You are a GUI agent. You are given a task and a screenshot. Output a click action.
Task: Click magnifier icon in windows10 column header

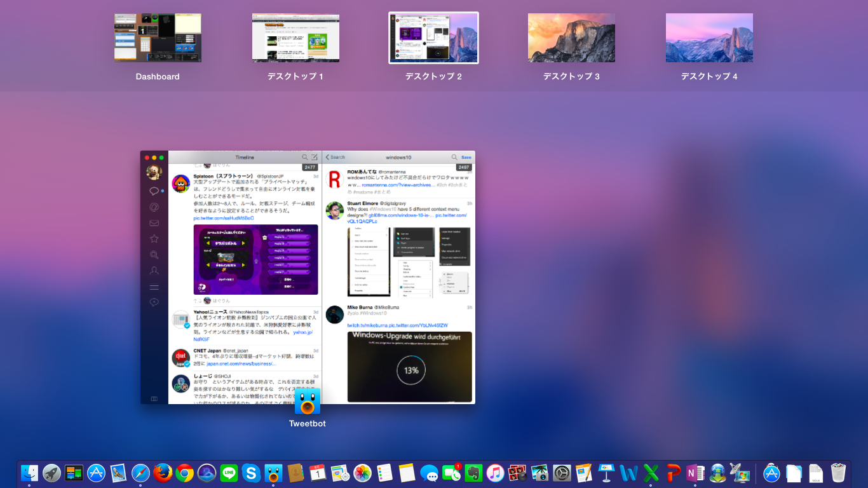(454, 157)
